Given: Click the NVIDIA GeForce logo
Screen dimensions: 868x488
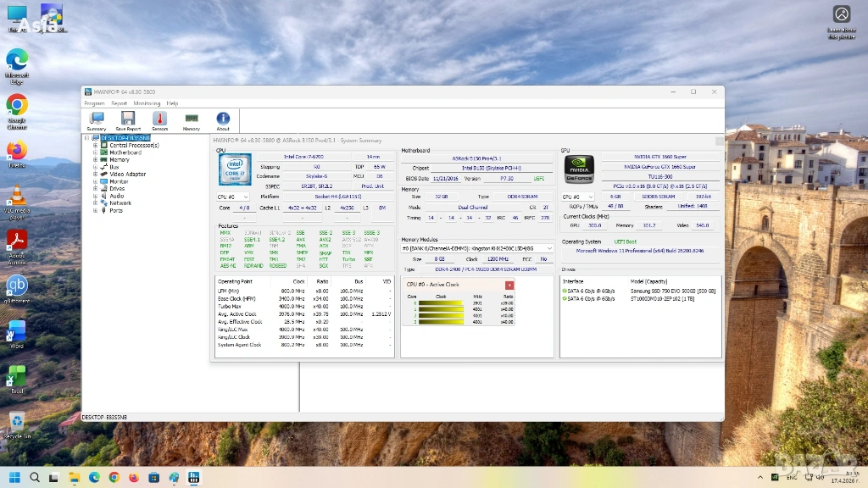Looking at the screenshot, I should [x=579, y=169].
